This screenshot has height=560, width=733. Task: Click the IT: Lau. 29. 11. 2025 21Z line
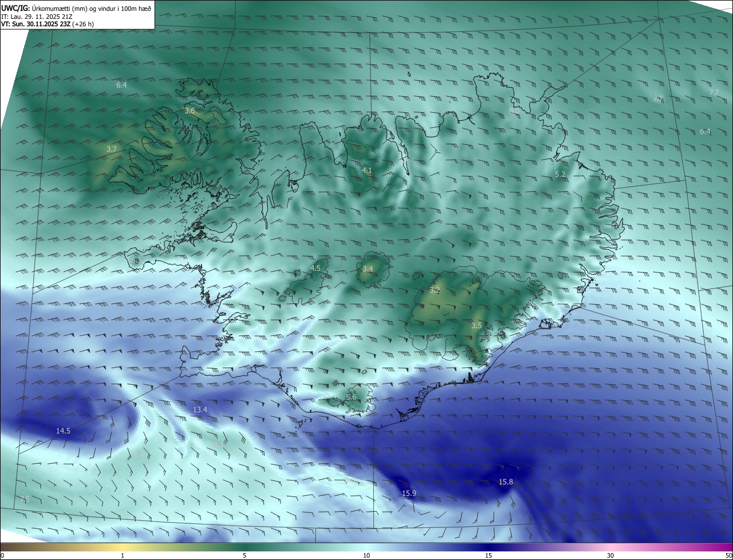click(37, 17)
